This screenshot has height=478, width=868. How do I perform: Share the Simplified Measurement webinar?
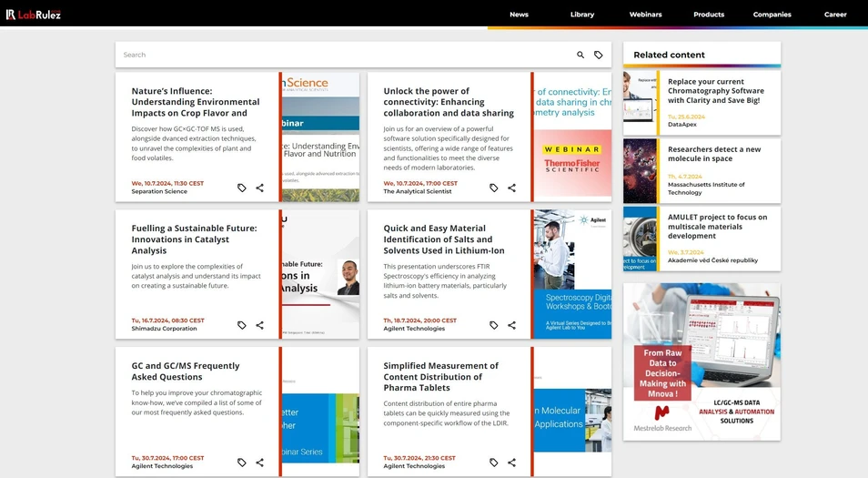coord(511,463)
